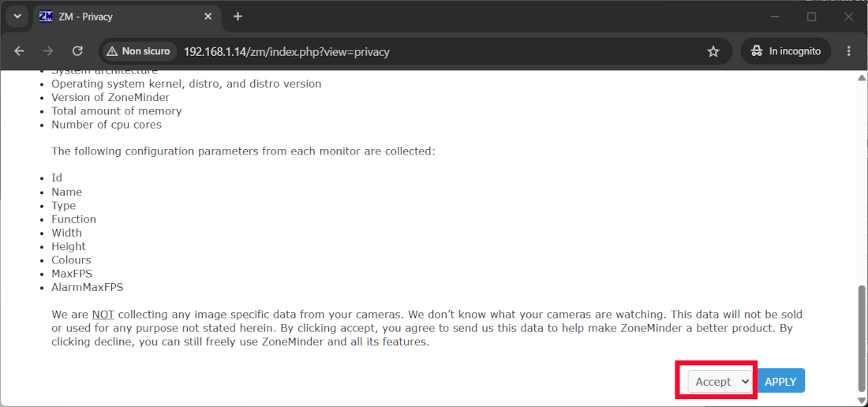Screen dimensions: 868x407
Task: Open a new tab with the plus icon
Action: (x=238, y=17)
